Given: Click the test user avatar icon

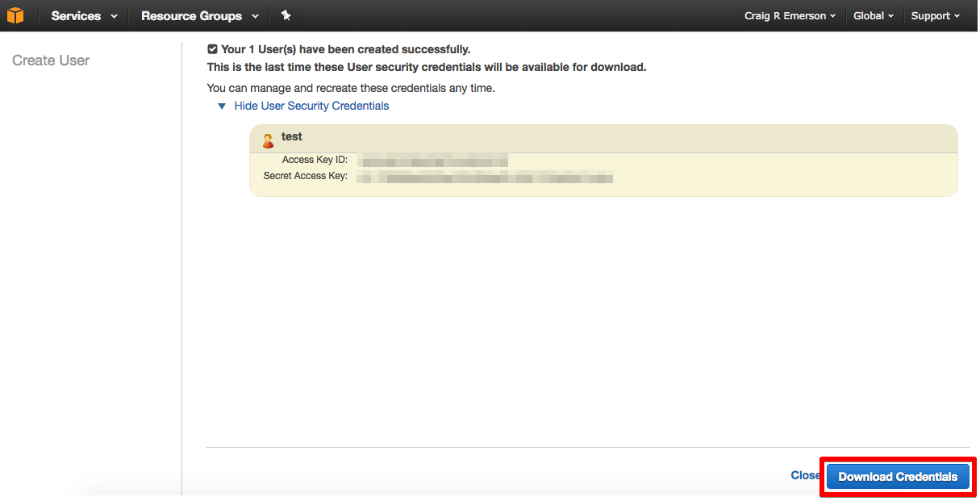Looking at the screenshot, I should (269, 141).
